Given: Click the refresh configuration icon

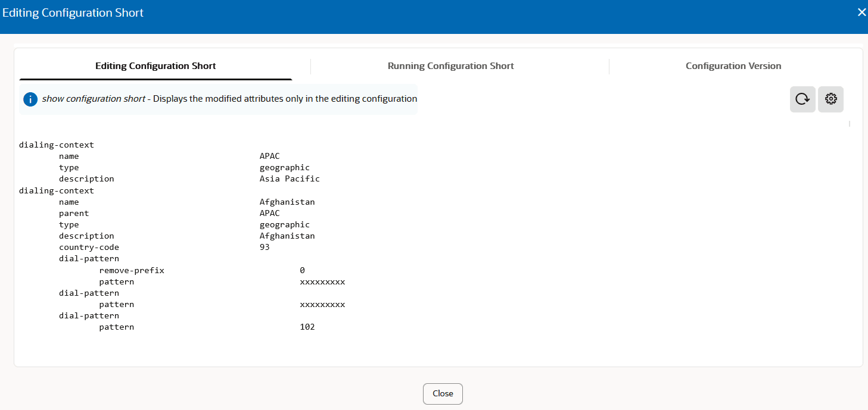Looking at the screenshot, I should (802, 99).
